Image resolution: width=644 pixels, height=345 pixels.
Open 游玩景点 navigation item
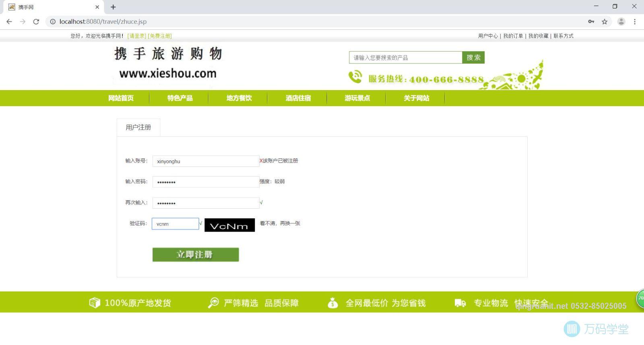coord(357,98)
